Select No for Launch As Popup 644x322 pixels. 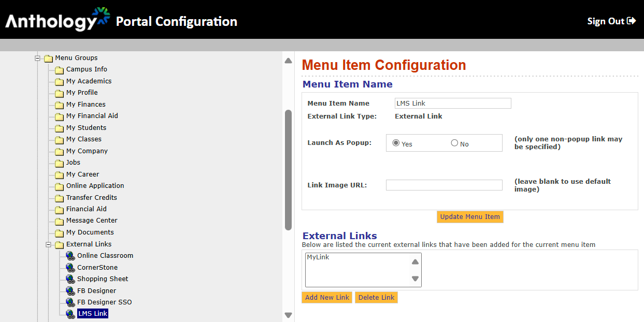[x=454, y=143]
